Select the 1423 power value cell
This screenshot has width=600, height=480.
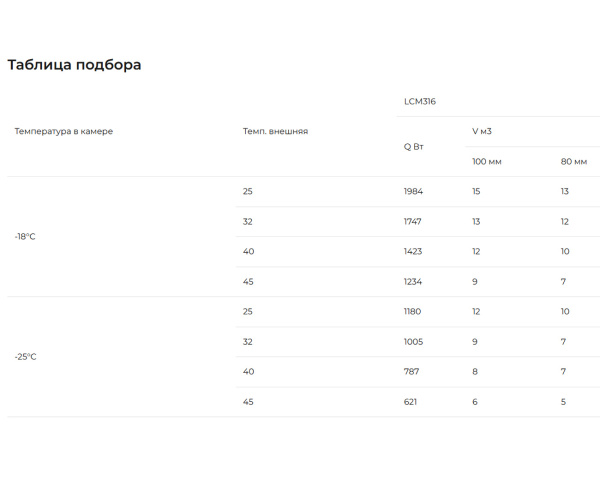(413, 251)
